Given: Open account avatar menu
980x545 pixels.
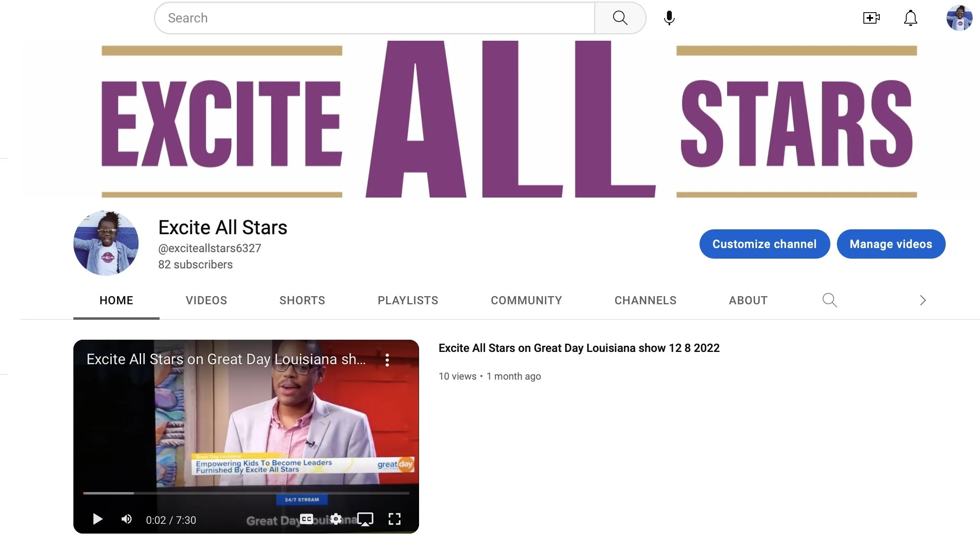Looking at the screenshot, I should 959,18.
